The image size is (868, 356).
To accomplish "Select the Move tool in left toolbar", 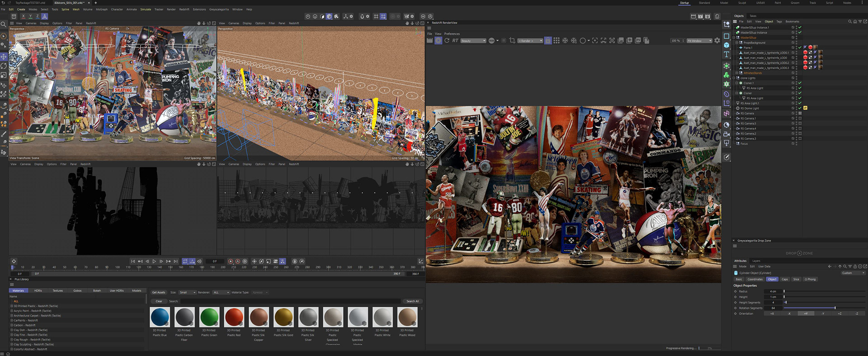I will 4,56.
